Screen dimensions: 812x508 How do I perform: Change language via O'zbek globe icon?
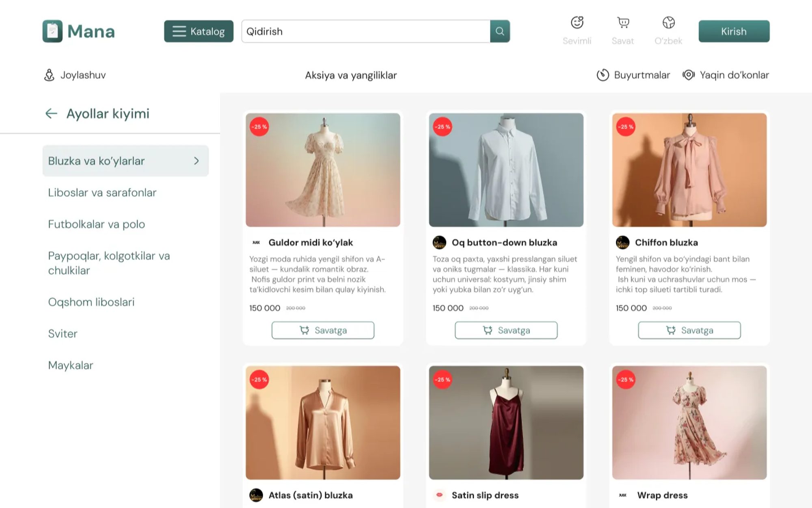pos(668,22)
